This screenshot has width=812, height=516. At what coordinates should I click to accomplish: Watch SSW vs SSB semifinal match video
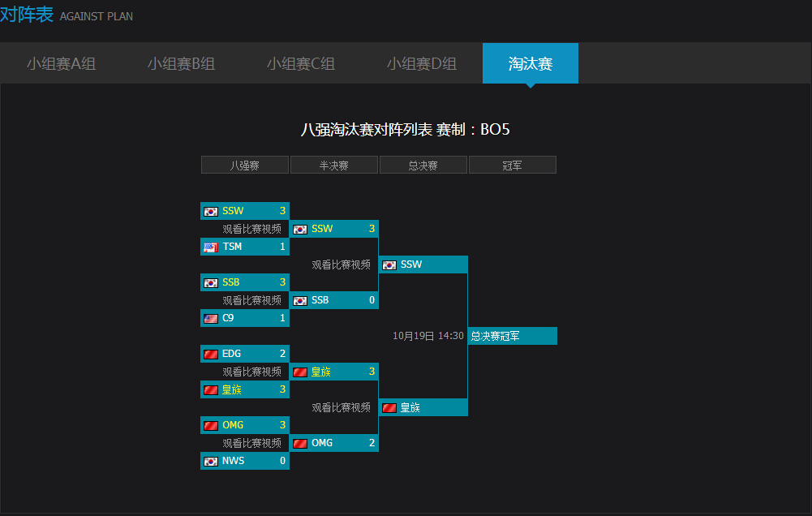[341, 264]
